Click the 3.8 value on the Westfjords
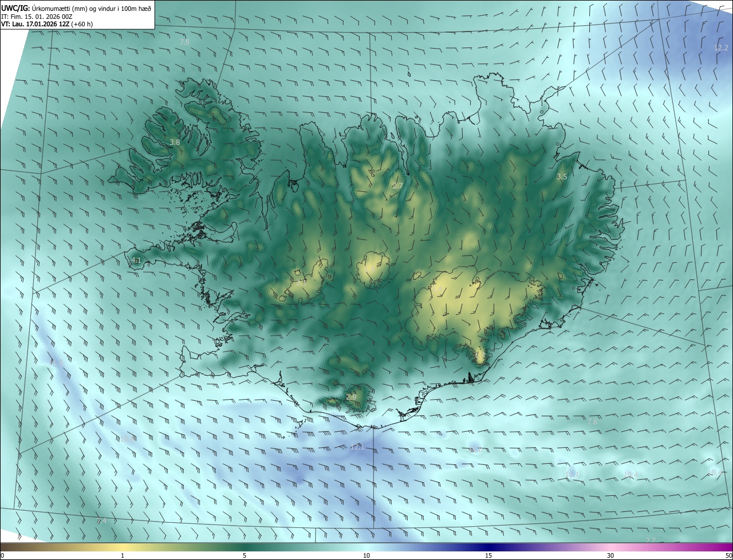 click(175, 142)
